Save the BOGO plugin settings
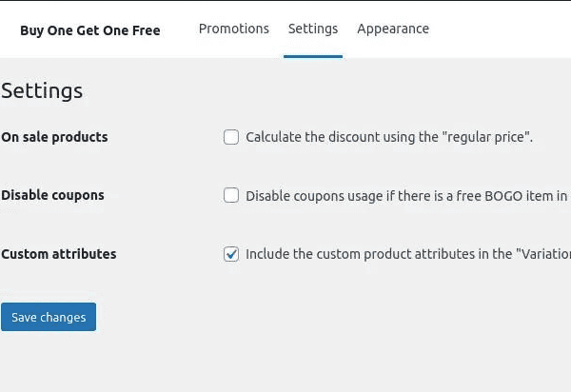Screen dimensions: 571x392 pos(49,317)
